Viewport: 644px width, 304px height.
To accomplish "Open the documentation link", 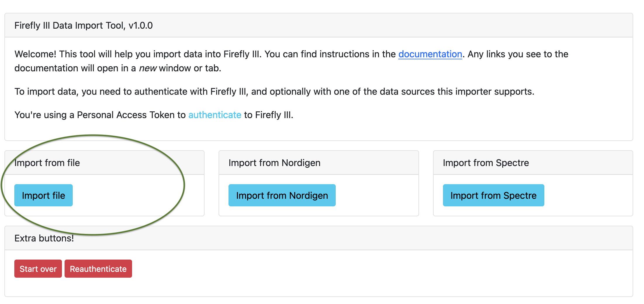I will pyautogui.click(x=430, y=54).
